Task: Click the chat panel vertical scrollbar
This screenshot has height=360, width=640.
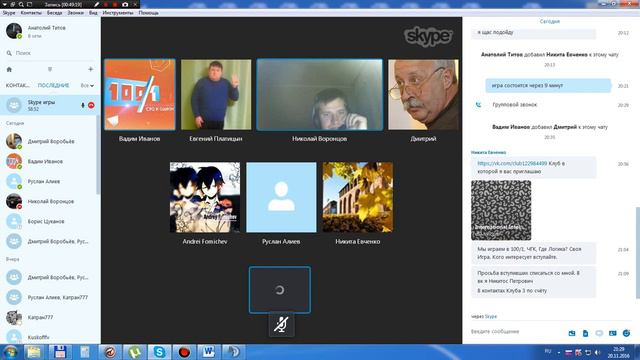Action: click(637, 253)
